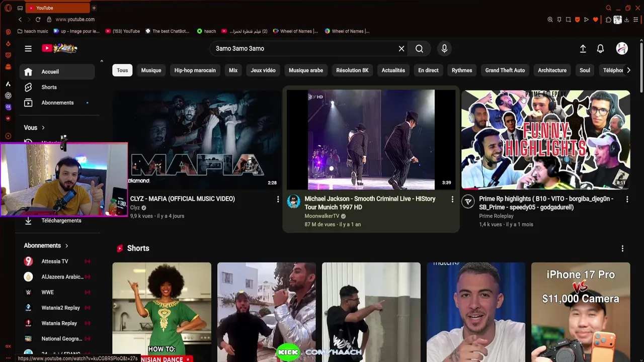Open the browser extensions cube icon

608,20
